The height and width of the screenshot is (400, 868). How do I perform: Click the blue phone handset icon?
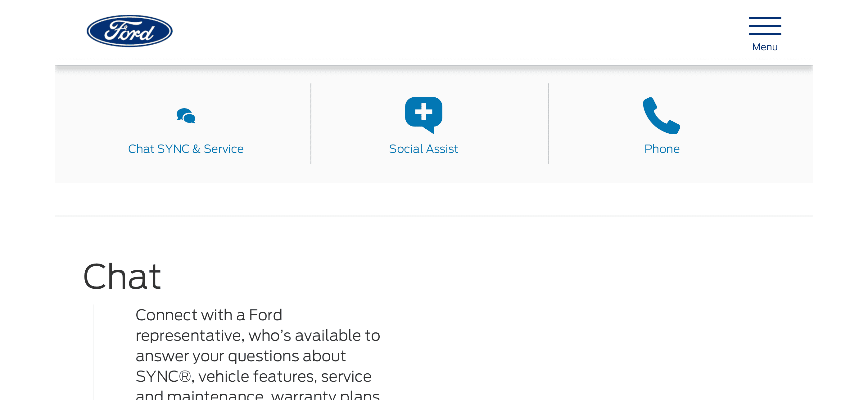tap(662, 115)
